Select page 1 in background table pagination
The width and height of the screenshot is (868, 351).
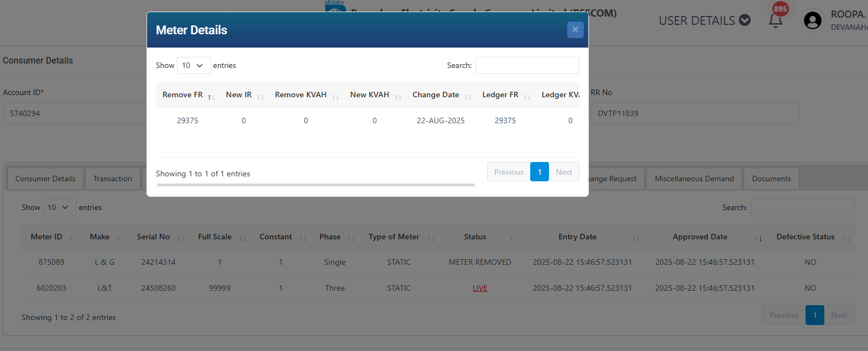pos(815,315)
